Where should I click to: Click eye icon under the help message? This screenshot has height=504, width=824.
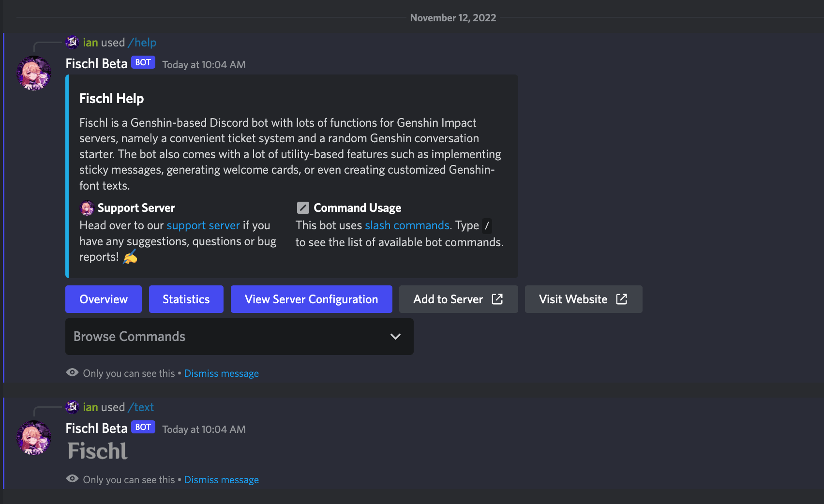(x=73, y=372)
